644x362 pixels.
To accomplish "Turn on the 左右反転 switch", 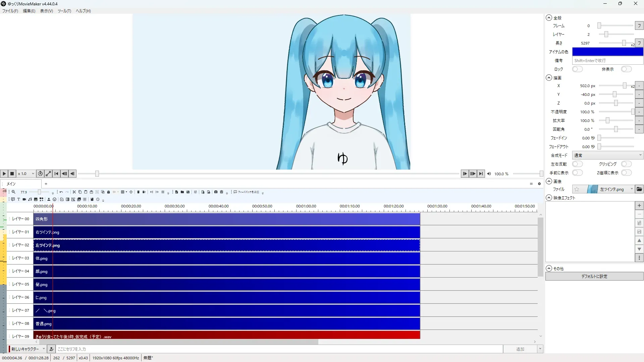I will 577,164.
